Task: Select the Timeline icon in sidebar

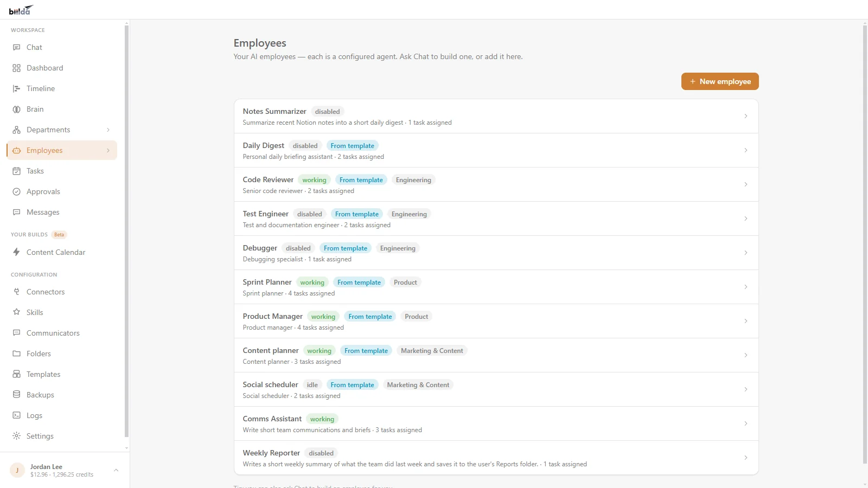Action: [16, 88]
